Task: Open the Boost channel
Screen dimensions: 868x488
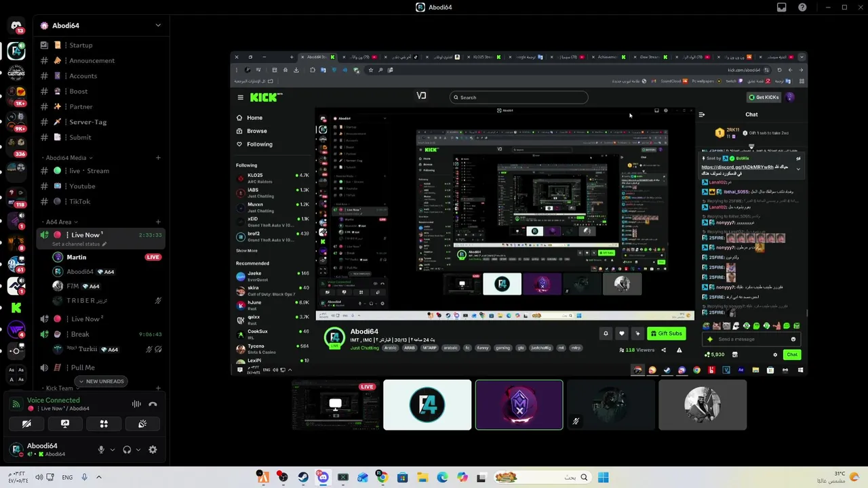Action: click(x=100, y=91)
